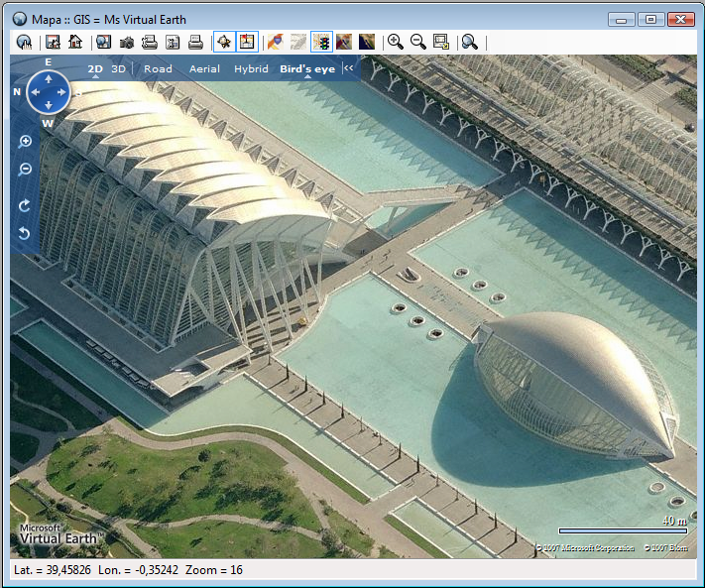
Task: Click the home icon in toolbar
Action: point(75,42)
